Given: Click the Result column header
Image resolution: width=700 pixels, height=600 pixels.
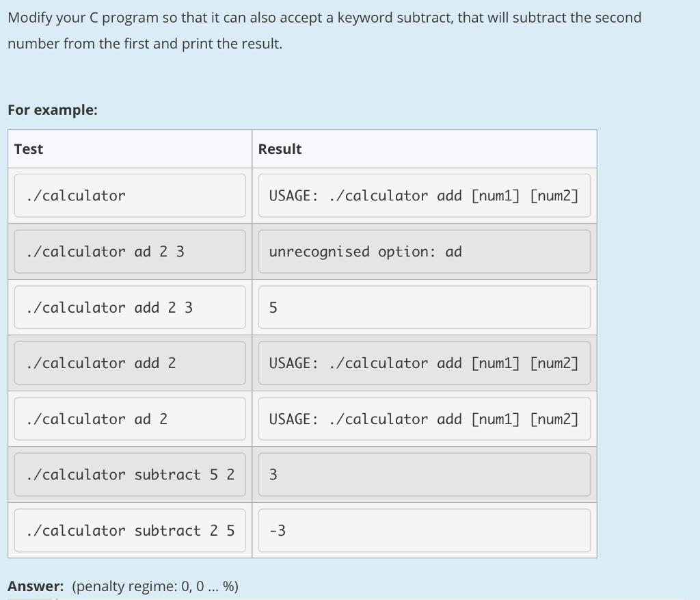Looking at the screenshot, I should (x=280, y=148).
